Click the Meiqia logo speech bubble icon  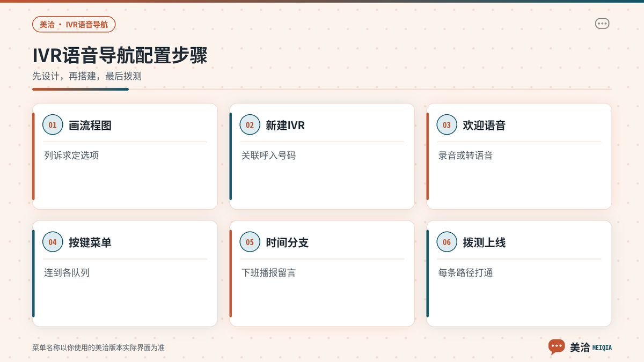[557, 346]
